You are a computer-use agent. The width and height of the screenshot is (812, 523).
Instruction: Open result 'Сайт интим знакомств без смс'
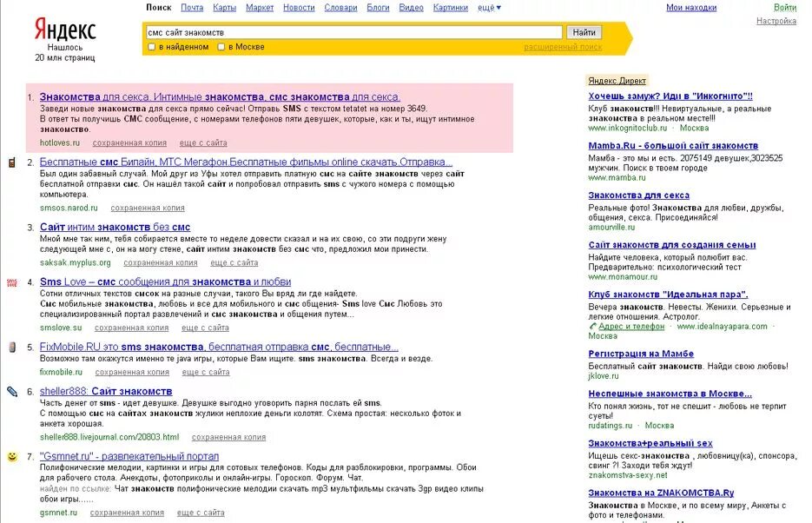(x=115, y=228)
